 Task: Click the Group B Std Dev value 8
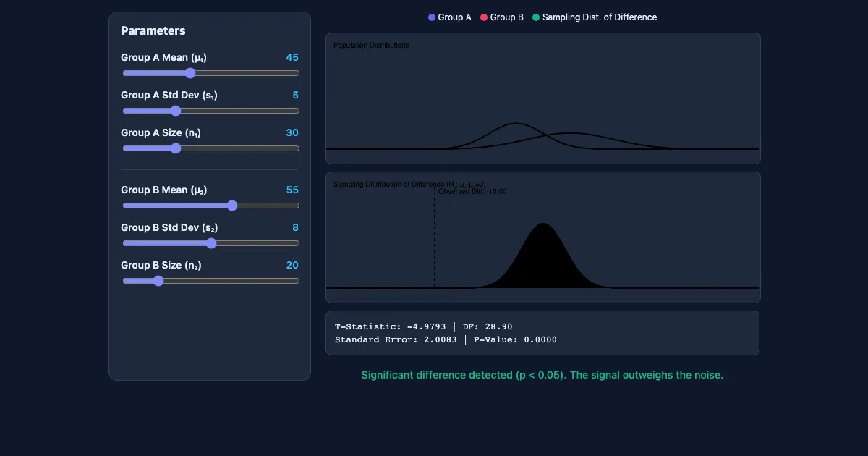click(296, 227)
